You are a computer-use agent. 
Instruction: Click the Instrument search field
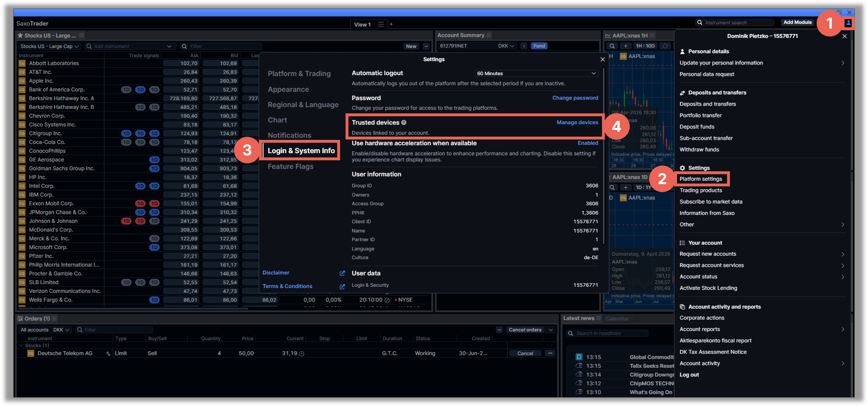click(735, 23)
